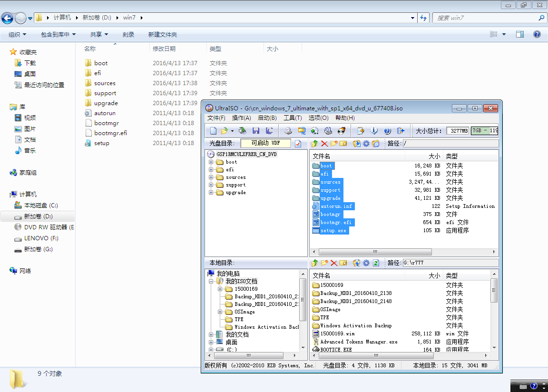The width and height of the screenshot is (548, 392).
Task: Toggle the Explorer preview pane button
Action: click(520, 34)
